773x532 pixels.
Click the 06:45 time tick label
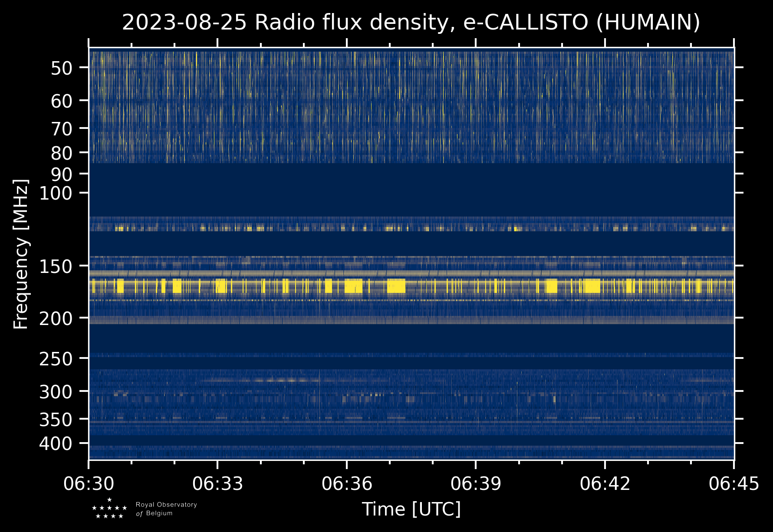[734, 483]
